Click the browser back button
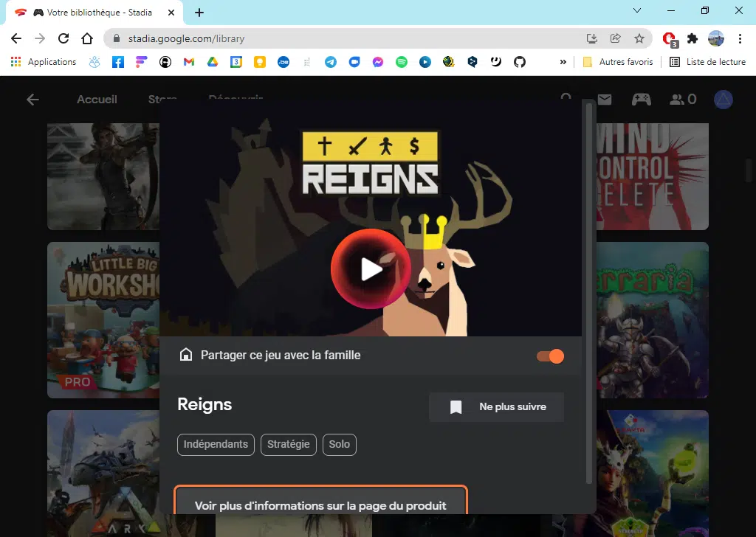 coord(16,38)
